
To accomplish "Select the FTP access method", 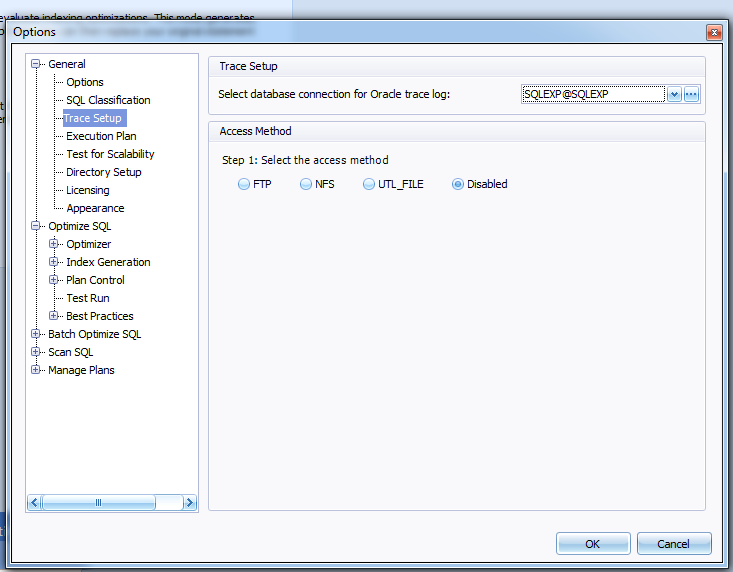I will pyautogui.click(x=244, y=184).
